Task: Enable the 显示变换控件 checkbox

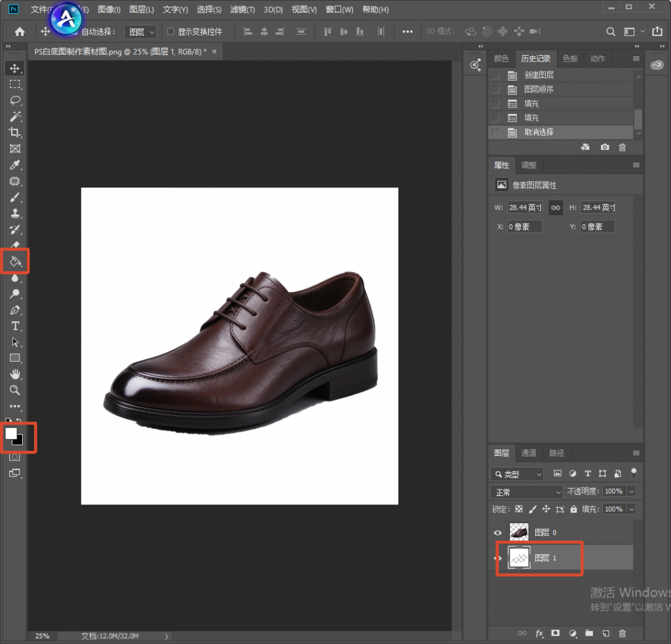Action: tap(171, 31)
